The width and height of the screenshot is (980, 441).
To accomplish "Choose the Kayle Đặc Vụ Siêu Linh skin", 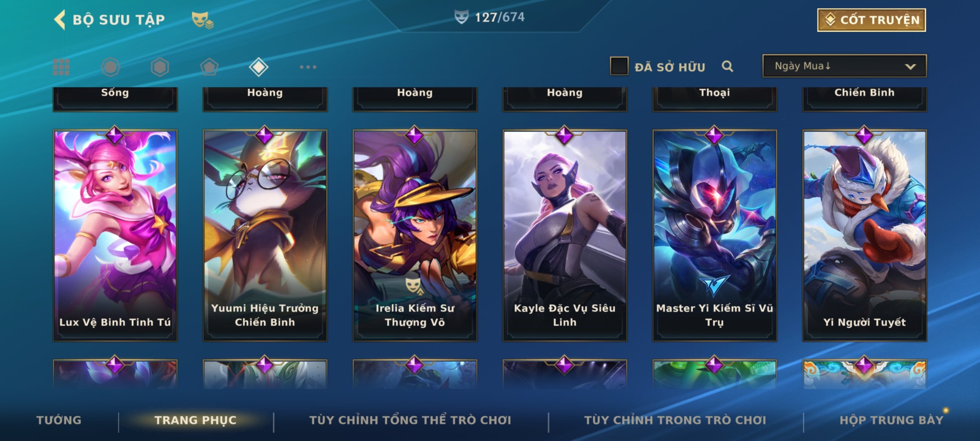I will pyautogui.click(x=565, y=236).
